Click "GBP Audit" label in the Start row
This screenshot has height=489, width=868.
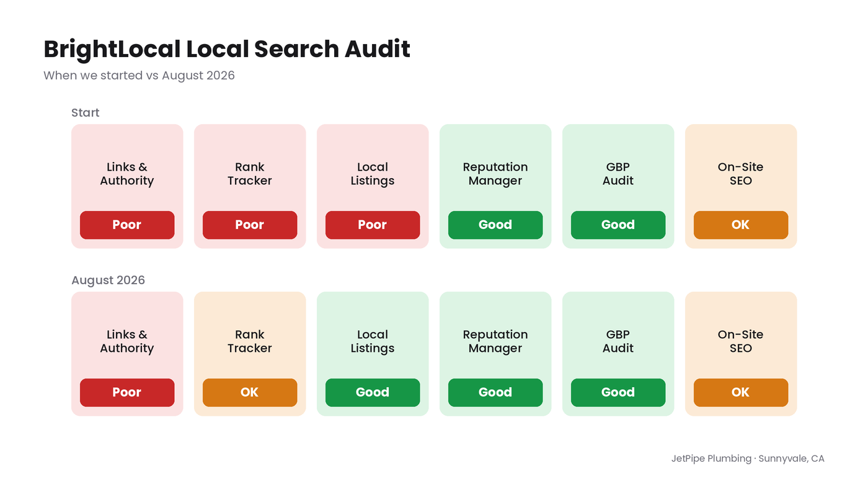click(618, 174)
